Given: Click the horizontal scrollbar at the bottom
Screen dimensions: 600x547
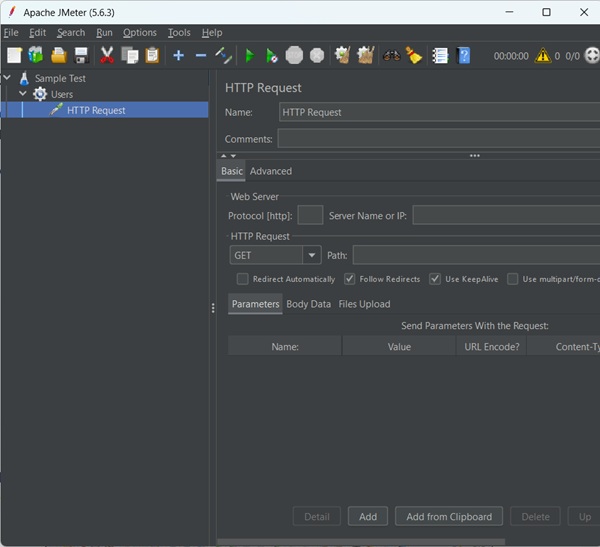Looking at the screenshot, I should (361, 542).
